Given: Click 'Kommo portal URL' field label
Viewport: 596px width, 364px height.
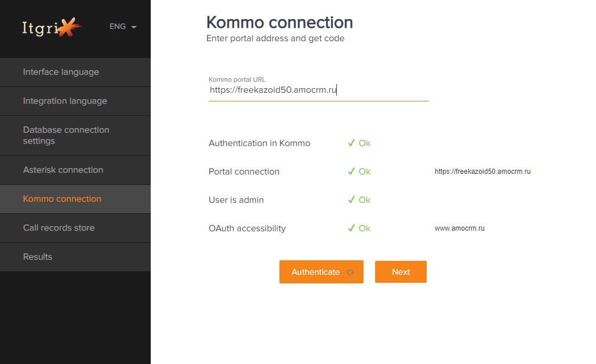Looking at the screenshot, I should 237,79.
